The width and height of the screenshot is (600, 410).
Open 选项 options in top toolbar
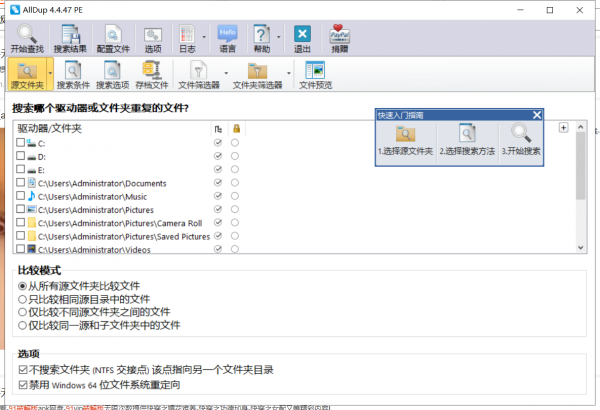coord(153,38)
